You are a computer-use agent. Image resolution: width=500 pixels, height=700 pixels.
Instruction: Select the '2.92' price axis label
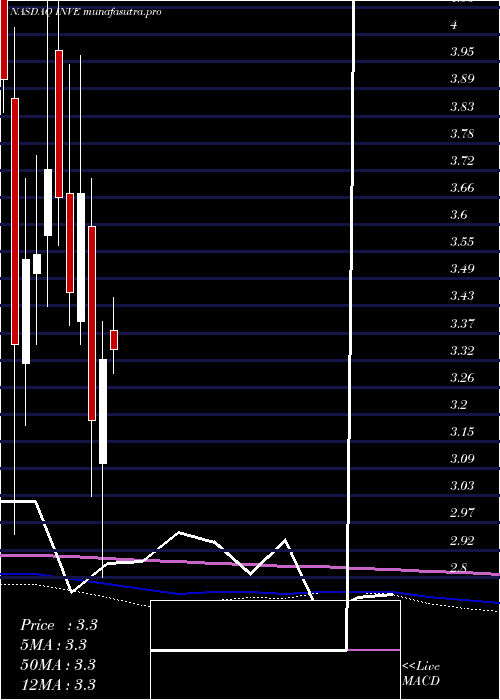click(462, 541)
